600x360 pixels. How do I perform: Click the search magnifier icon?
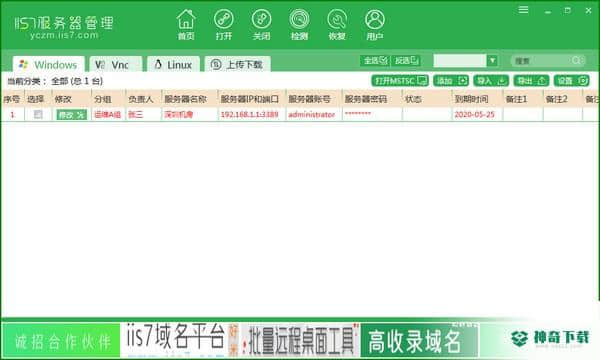(x=576, y=60)
